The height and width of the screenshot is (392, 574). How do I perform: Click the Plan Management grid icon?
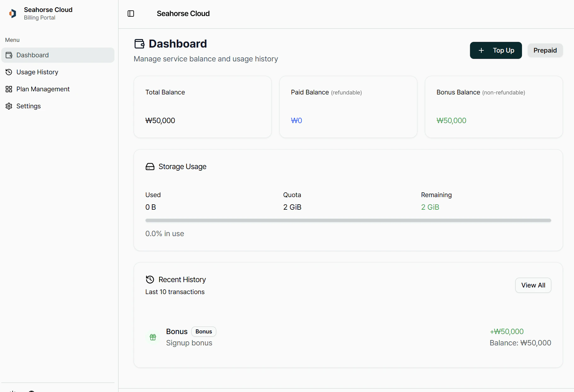9,89
